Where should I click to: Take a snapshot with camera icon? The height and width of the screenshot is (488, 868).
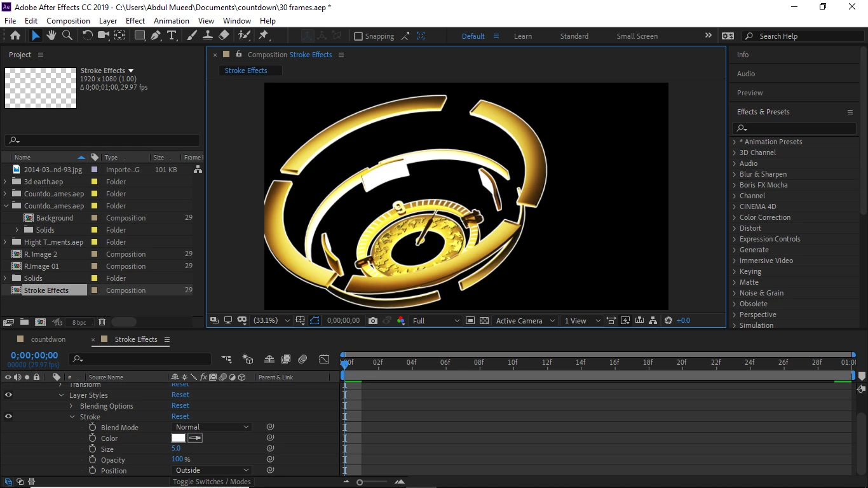pyautogui.click(x=373, y=321)
